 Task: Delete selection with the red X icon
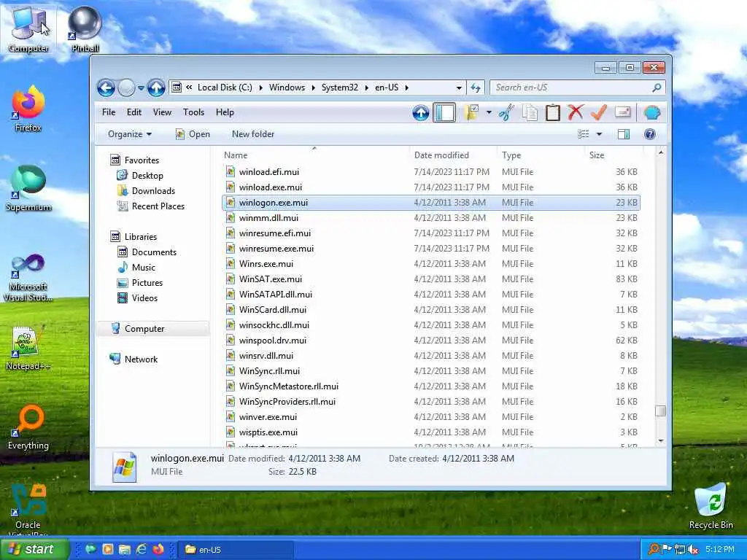[x=576, y=112]
